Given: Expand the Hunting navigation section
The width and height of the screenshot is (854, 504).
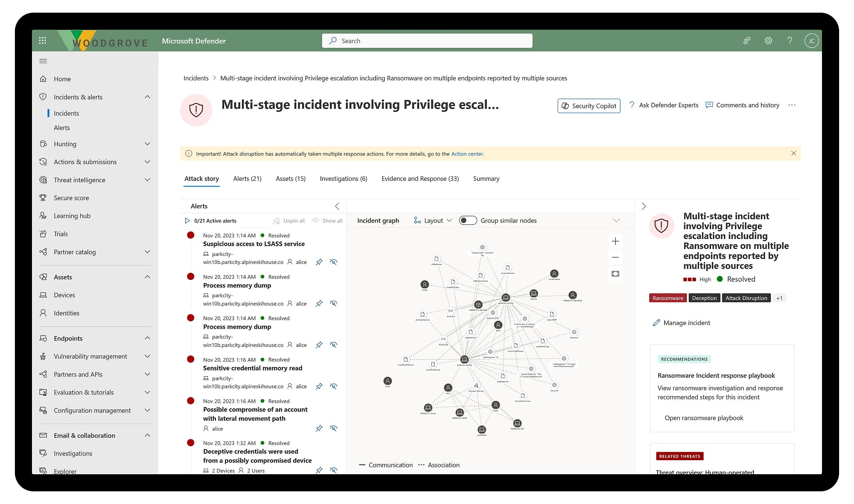Looking at the screenshot, I should [x=147, y=144].
